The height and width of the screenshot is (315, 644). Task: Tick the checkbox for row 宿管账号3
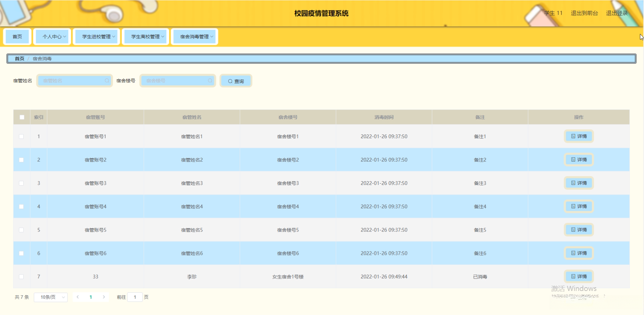point(21,183)
